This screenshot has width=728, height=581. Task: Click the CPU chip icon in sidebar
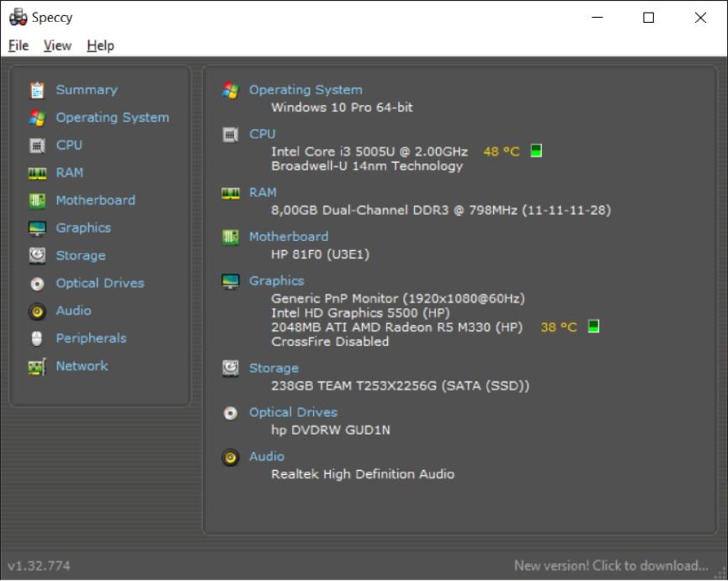pos(37,146)
